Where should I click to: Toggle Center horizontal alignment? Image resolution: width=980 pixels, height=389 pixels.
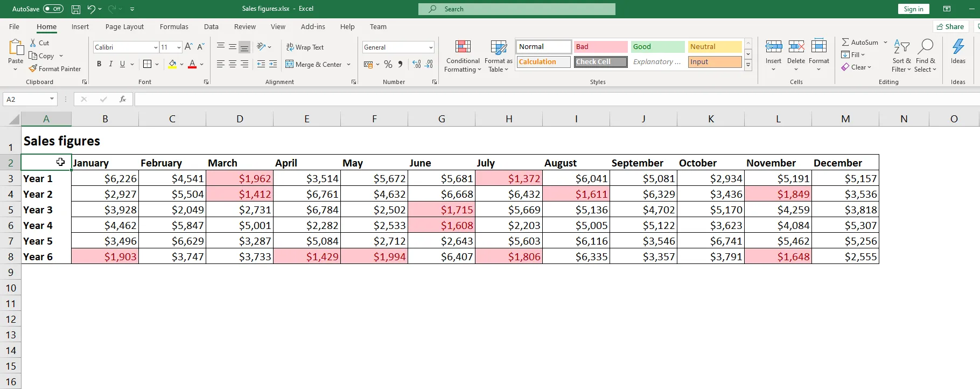(233, 64)
